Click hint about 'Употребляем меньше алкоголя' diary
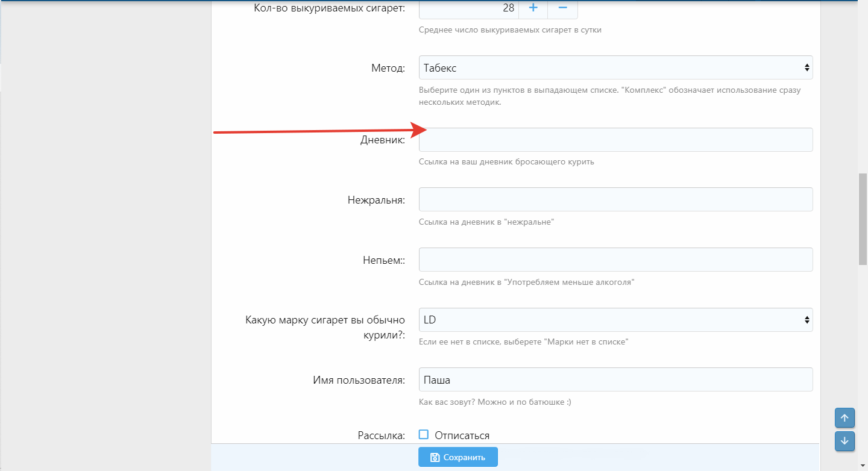 point(527,282)
